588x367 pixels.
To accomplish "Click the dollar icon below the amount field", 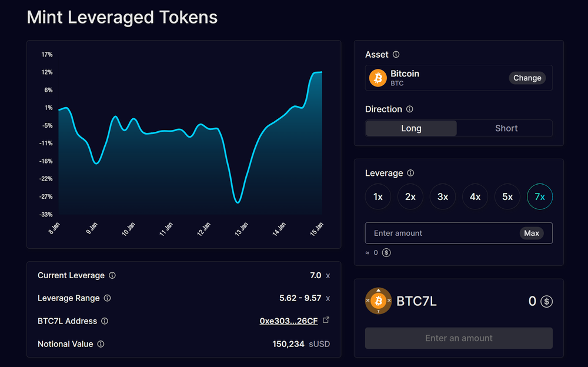I will 386,252.
